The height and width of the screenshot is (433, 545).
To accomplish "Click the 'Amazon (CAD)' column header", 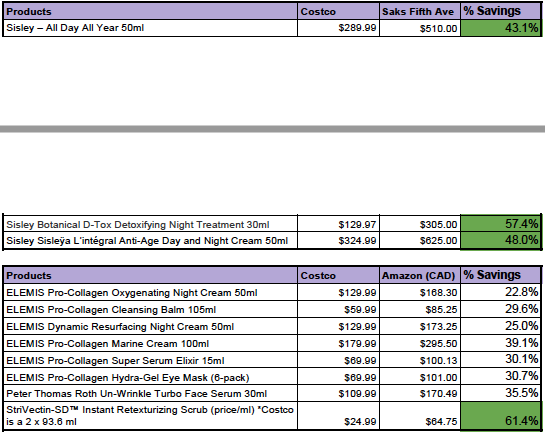I will pos(420,276).
